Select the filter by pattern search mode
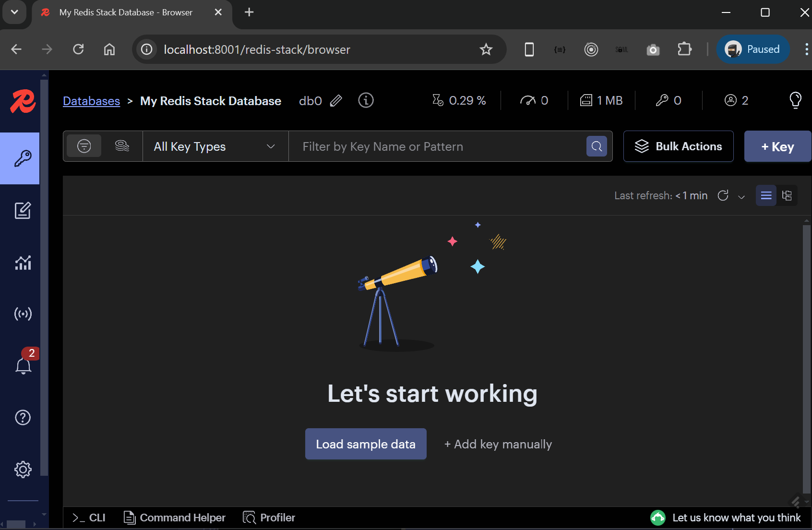Image resolution: width=812 pixels, height=530 pixels. (x=84, y=146)
